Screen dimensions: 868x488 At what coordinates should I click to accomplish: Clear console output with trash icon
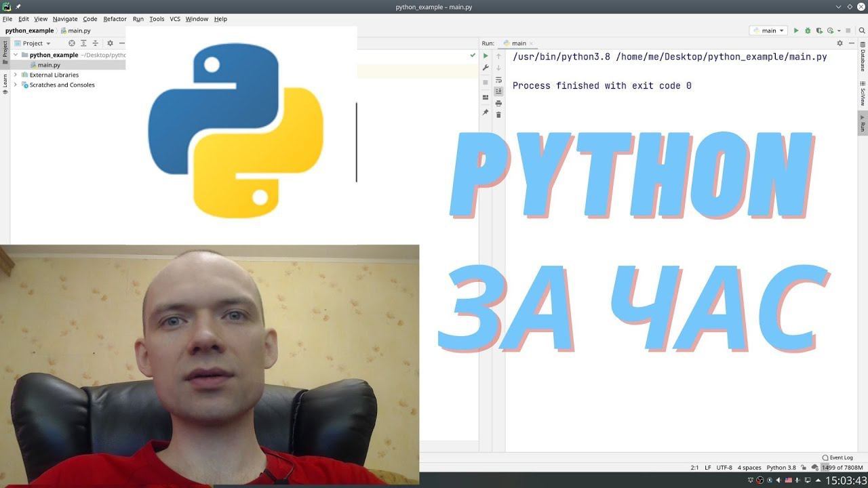(498, 115)
